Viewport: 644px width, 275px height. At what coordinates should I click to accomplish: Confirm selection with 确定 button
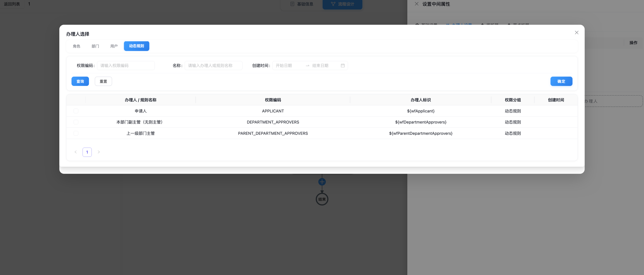pyautogui.click(x=561, y=81)
